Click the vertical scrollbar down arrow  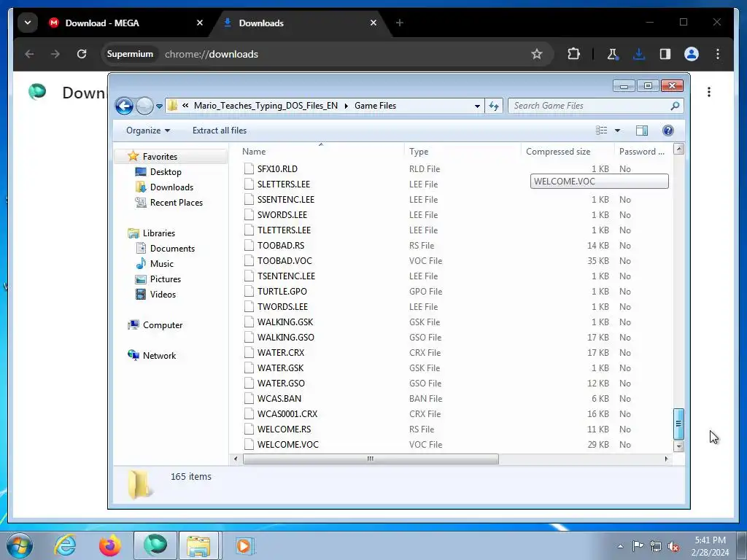coord(678,446)
